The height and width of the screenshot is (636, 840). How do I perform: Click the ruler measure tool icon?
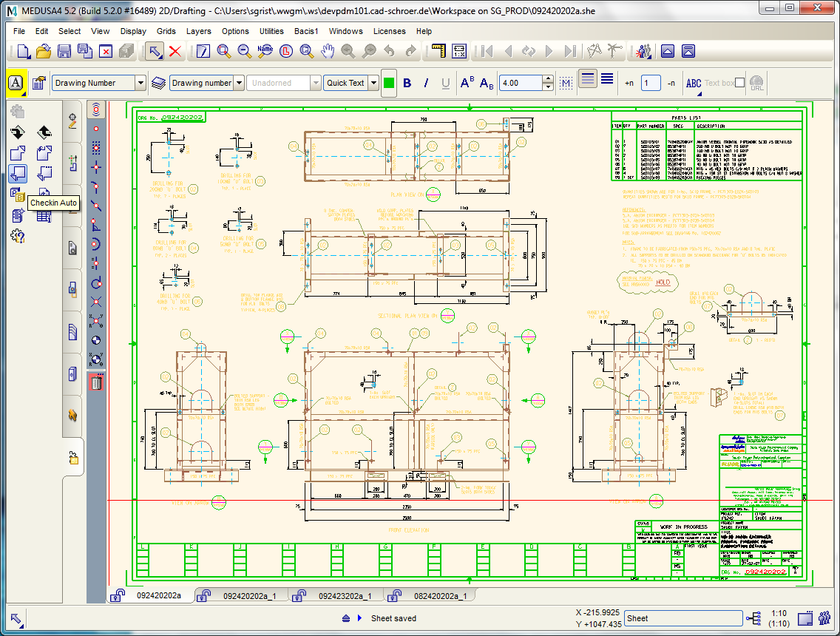point(439,51)
